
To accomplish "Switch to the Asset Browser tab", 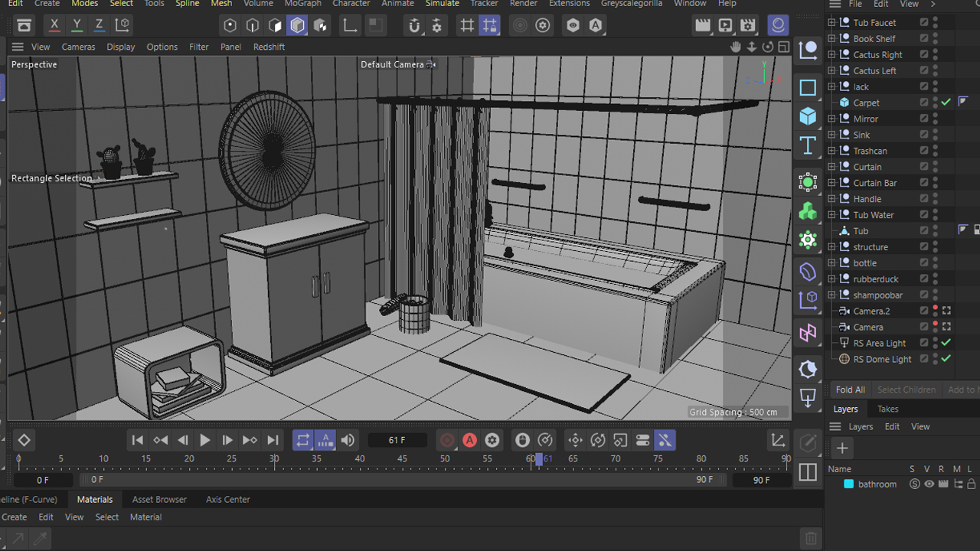I will pyautogui.click(x=159, y=499).
